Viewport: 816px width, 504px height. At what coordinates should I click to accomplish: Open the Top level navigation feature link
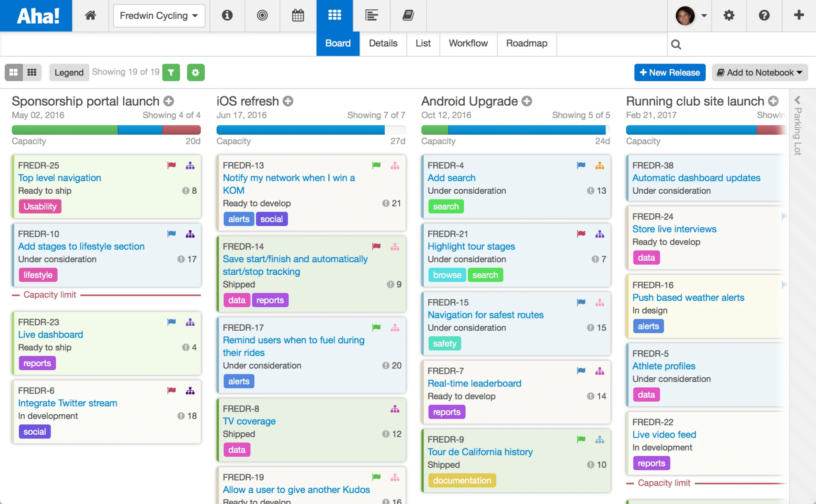60,178
